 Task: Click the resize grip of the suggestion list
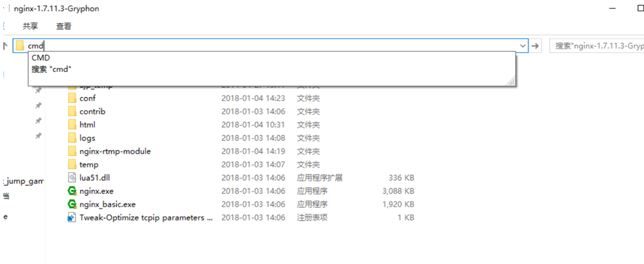[x=511, y=82]
